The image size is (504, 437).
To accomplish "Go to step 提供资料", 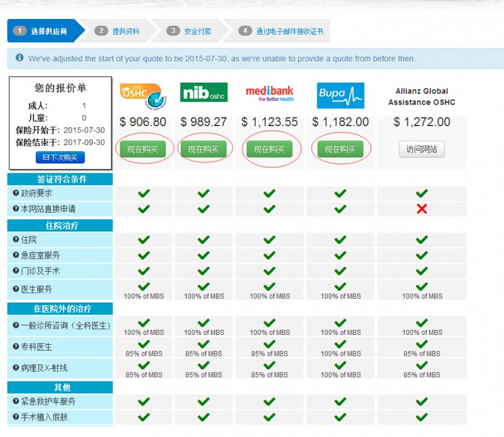I will coord(125,32).
